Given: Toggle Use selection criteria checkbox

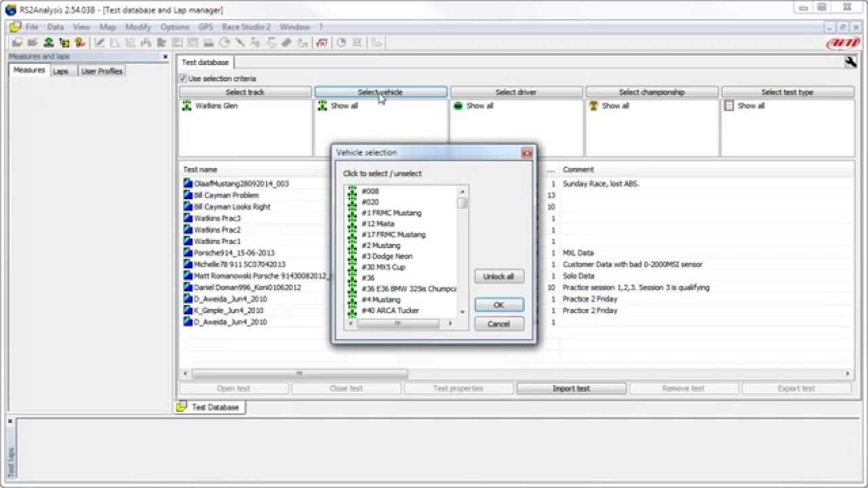Looking at the screenshot, I should coord(183,79).
